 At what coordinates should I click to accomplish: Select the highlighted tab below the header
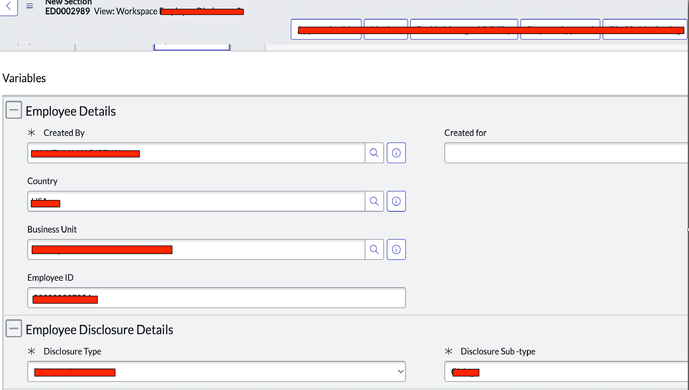click(192, 47)
